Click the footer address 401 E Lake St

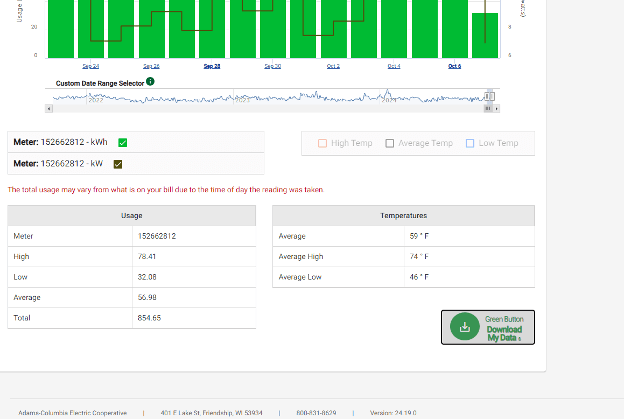tap(211, 413)
